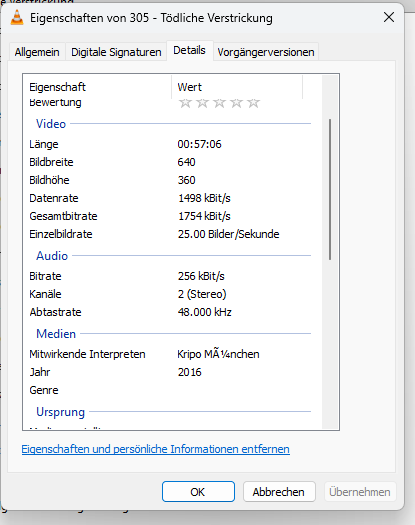Edit the Mitwirkende Interpreten value Kripo
415x525 pixels.
click(218, 354)
